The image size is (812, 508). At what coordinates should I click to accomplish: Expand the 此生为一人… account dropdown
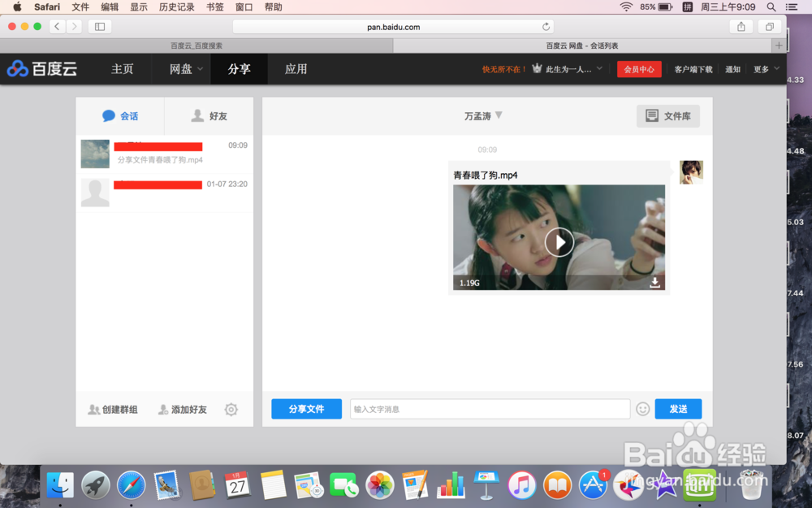coord(574,69)
